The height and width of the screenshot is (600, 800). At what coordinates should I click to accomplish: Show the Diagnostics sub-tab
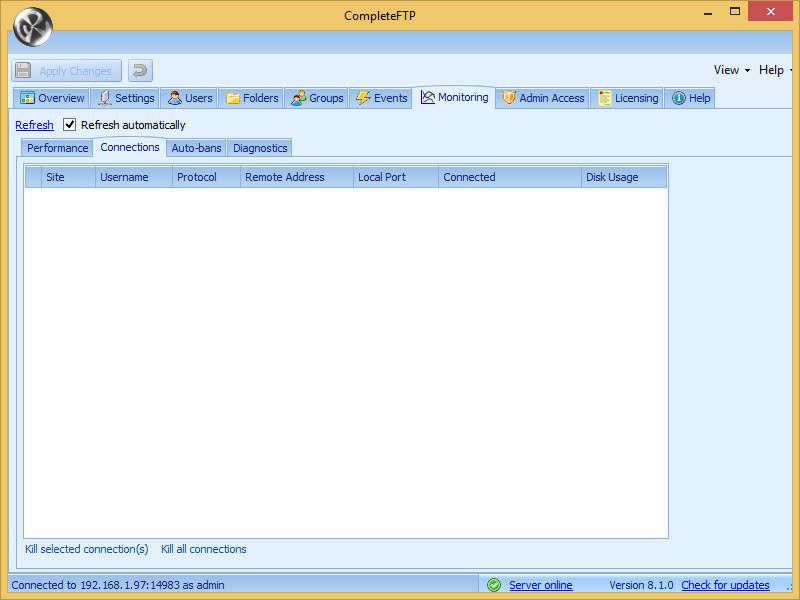coord(260,148)
